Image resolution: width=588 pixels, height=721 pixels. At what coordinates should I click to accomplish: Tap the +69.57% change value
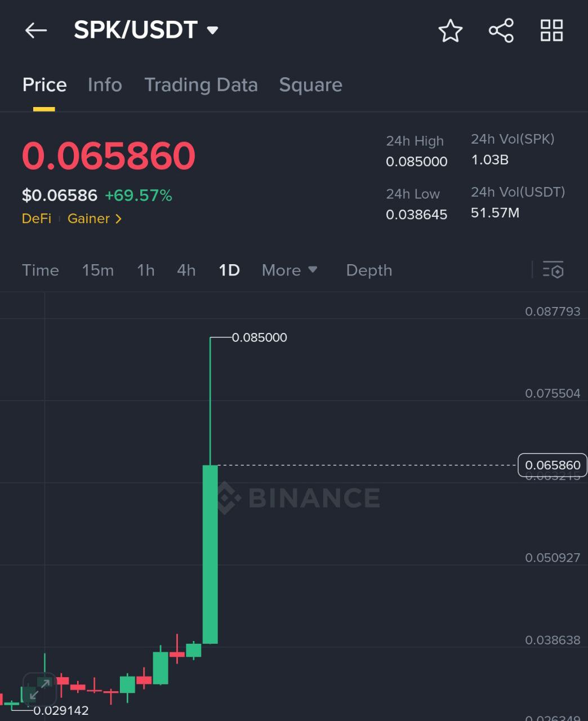point(139,195)
